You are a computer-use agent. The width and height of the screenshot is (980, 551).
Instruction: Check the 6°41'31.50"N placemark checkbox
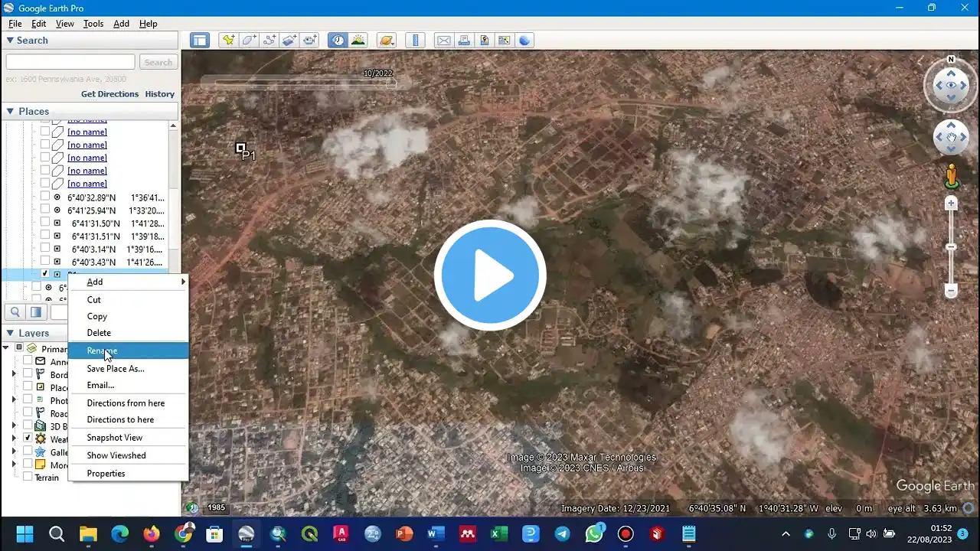(x=45, y=223)
